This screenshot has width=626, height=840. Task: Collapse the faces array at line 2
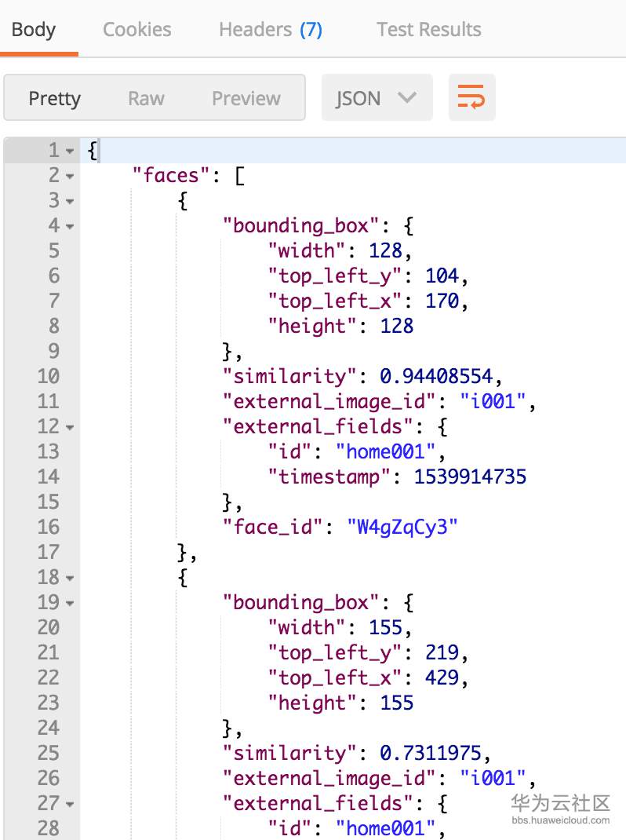tap(70, 176)
